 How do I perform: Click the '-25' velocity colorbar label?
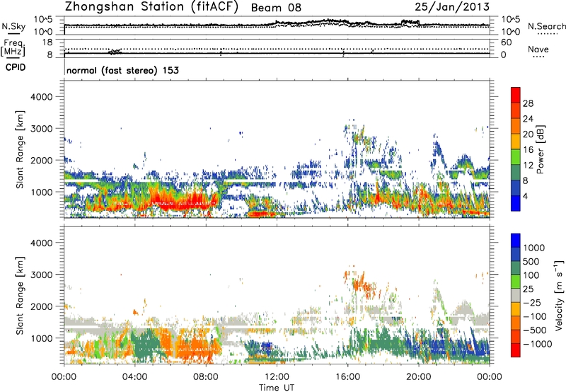pos(532,303)
